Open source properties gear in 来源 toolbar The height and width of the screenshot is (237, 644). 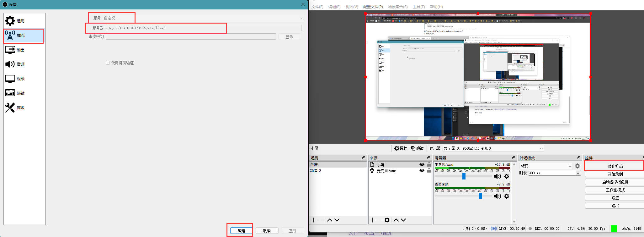point(387,220)
